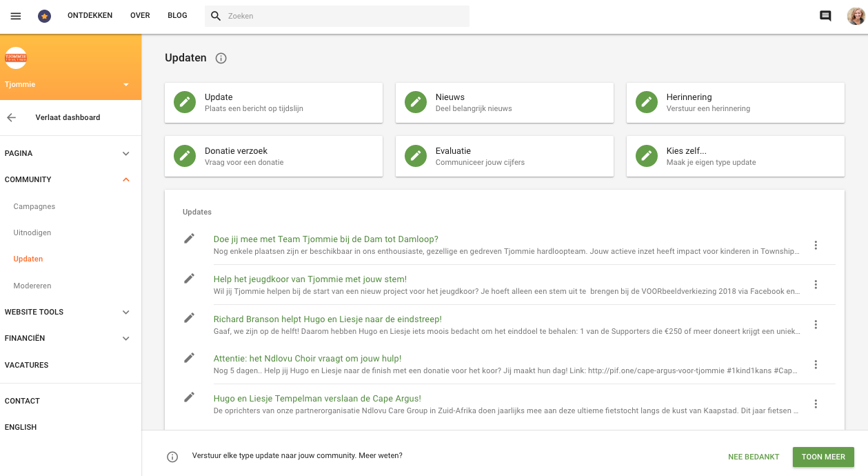This screenshot has width=868, height=476.
Task: Edit the Ndlovu Choir update pencil icon
Action: 190,357
